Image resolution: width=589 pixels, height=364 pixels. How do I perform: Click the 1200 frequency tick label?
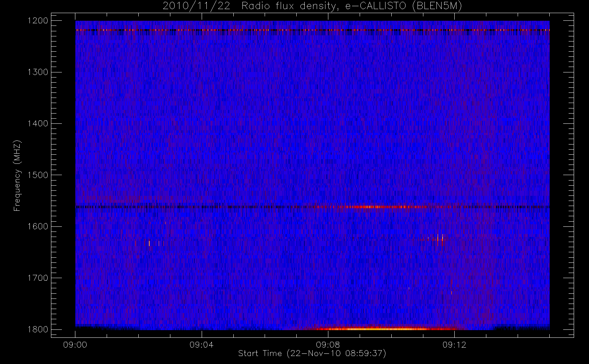[x=38, y=21]
